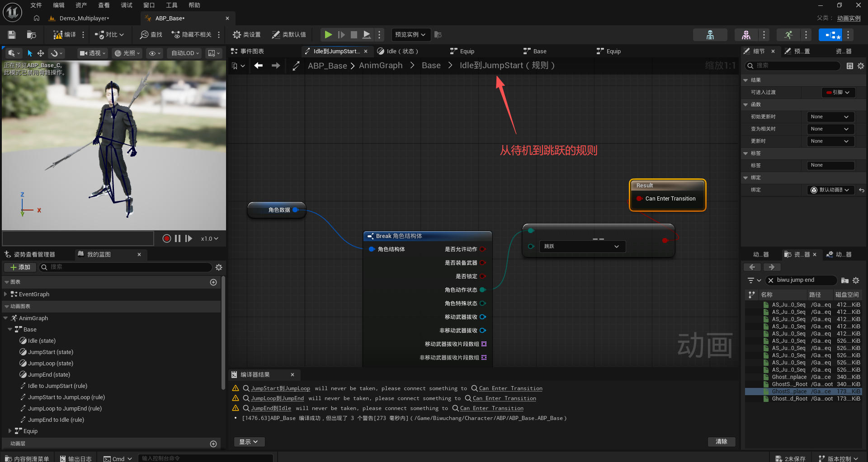Navigate back with the left arrow

(259, 66)
